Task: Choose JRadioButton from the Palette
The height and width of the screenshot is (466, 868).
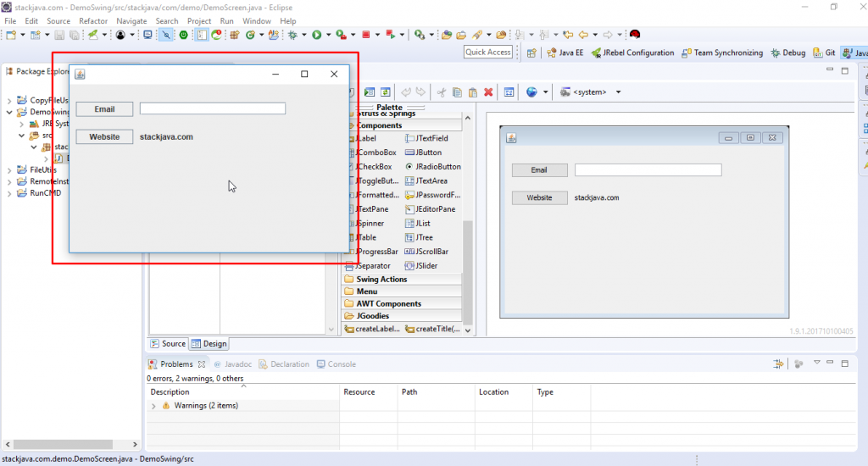Action: point(433,167)
